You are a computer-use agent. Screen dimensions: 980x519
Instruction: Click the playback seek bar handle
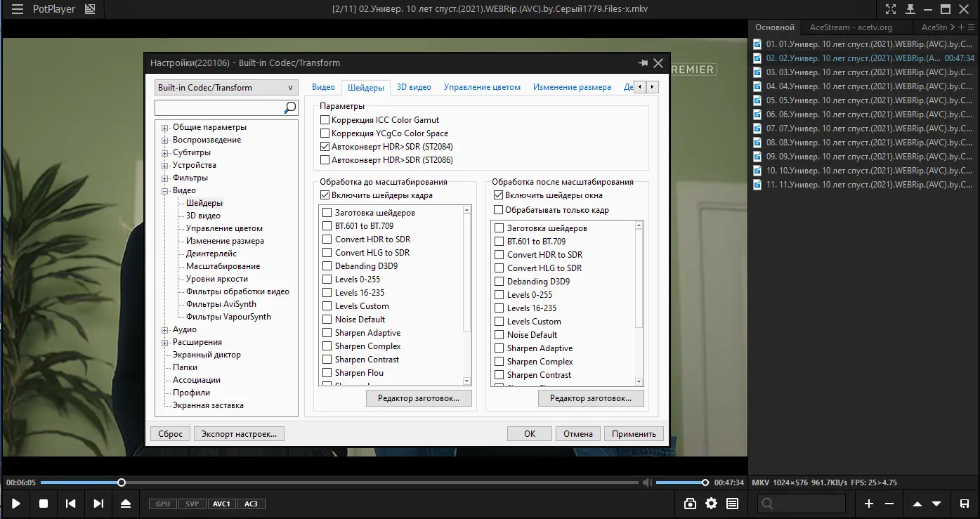click(x=122, y=482)
